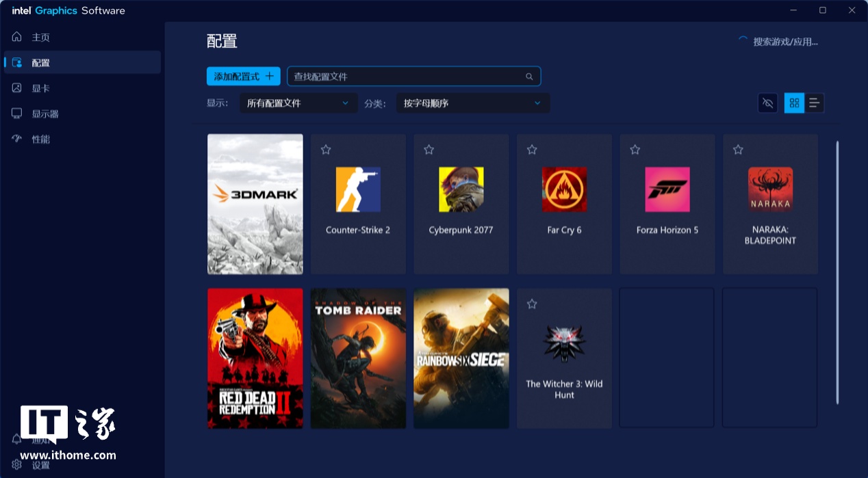The image size is (868, 478).
Task: Switch to list view layout
Action: (814, 103)
